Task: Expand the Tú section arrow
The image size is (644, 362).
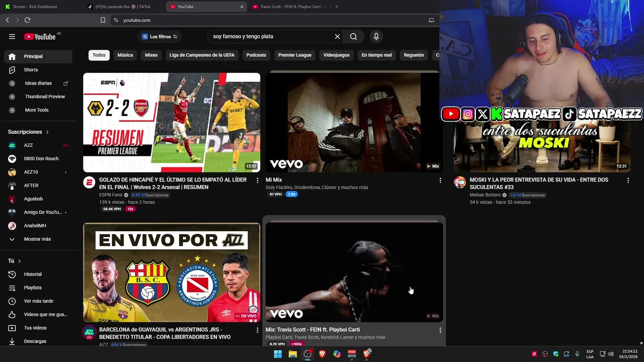Action: point(20,261)
